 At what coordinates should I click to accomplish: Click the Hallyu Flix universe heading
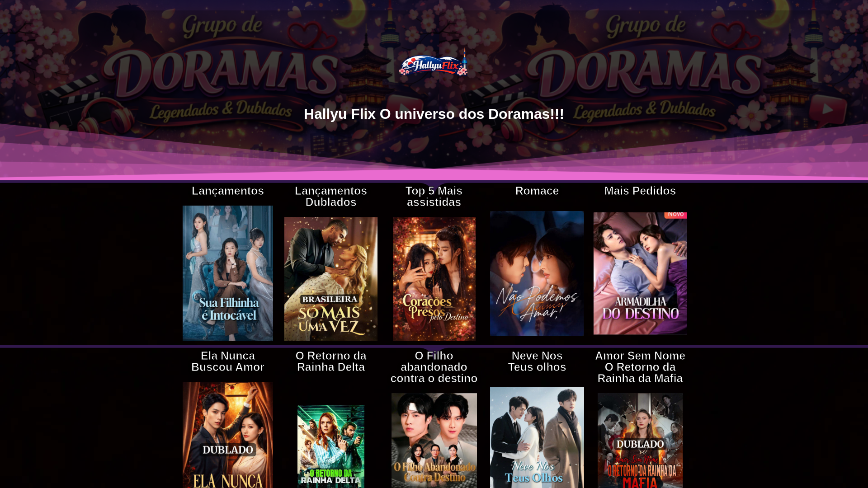(x=434, y=114)
